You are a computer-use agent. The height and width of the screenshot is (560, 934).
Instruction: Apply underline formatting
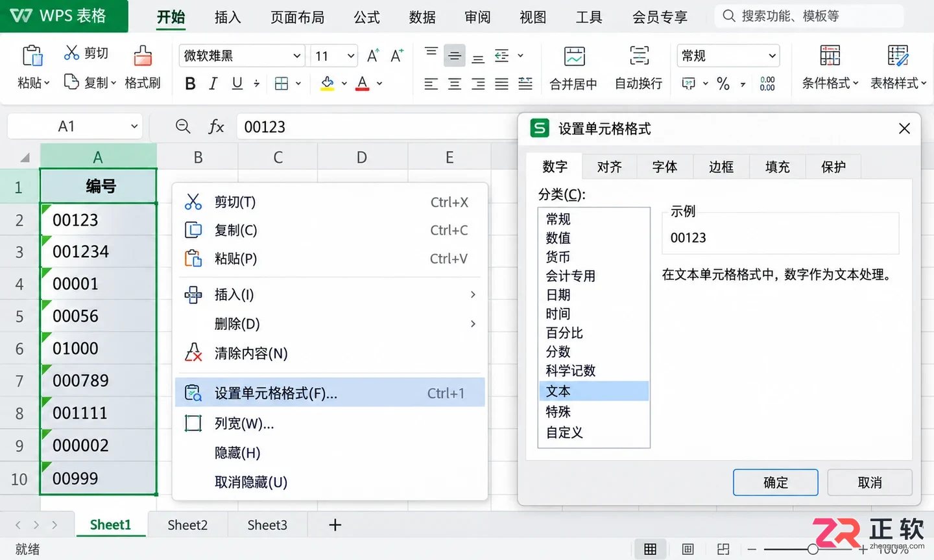coord(237,83)
